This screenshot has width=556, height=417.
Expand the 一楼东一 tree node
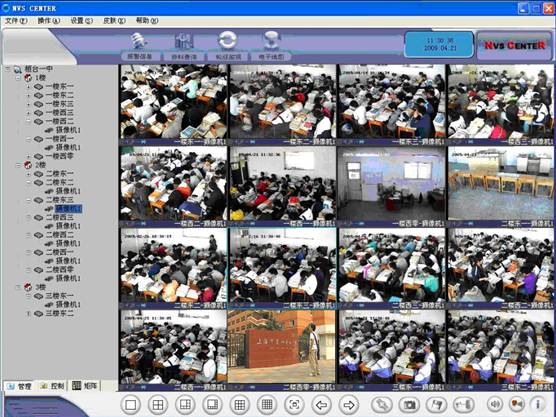point(29,87)
